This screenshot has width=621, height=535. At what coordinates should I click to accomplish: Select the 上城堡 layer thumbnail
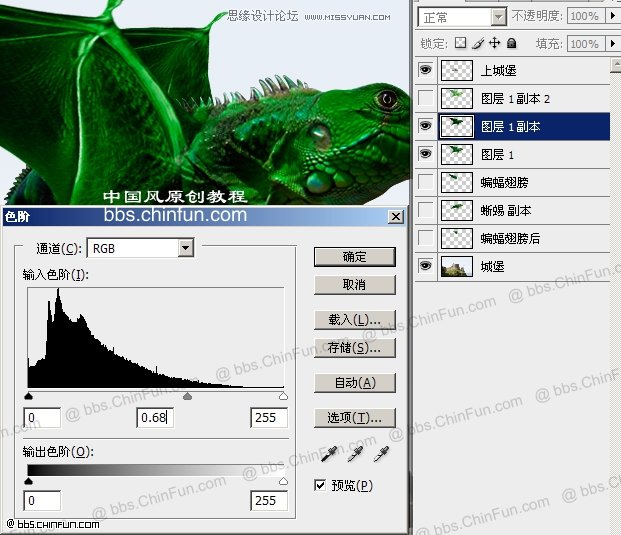click(457, 70)
